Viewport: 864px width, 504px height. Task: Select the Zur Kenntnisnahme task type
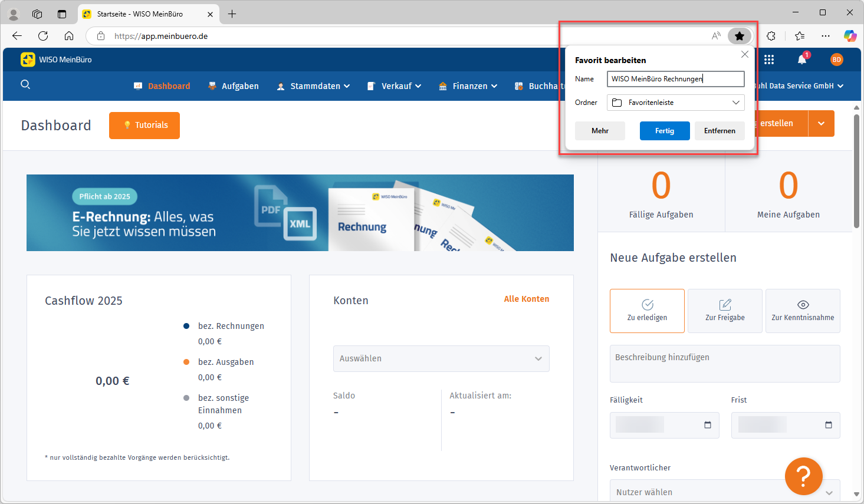(803, 311)
